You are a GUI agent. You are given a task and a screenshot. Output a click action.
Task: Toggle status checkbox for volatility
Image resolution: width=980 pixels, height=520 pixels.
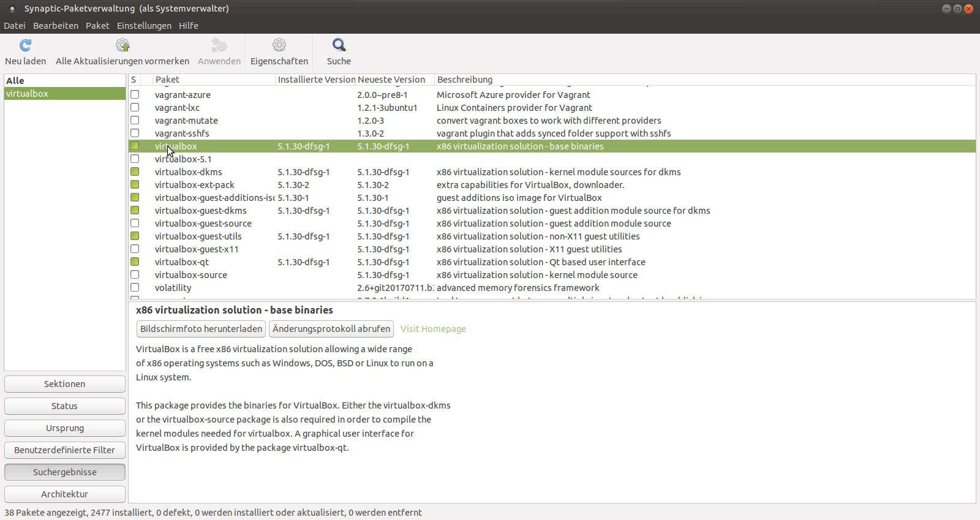pos(135,287)
